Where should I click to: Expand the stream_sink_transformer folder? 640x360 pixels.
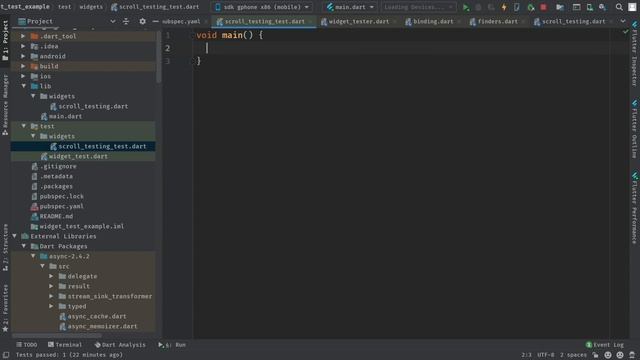51,296
